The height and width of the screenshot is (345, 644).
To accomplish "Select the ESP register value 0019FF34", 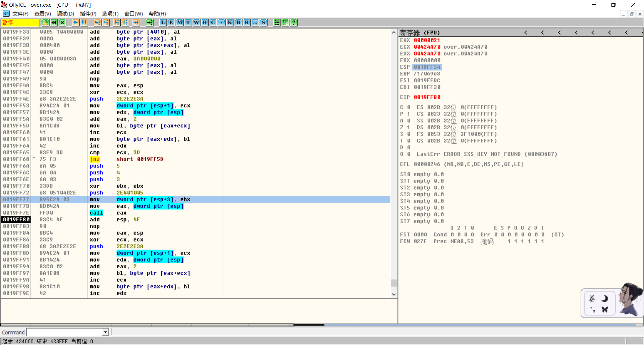I will coord(427,67).
